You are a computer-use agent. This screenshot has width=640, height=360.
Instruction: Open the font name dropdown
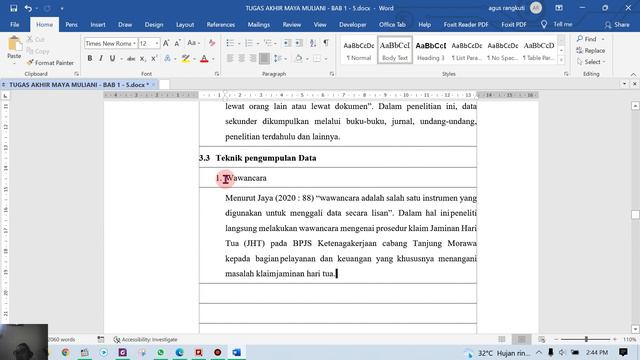pyautogui.click(x=134, y=43)
